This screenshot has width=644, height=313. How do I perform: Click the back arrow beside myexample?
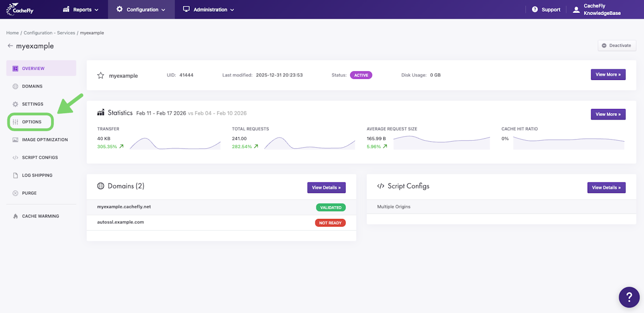coord(10,46)
